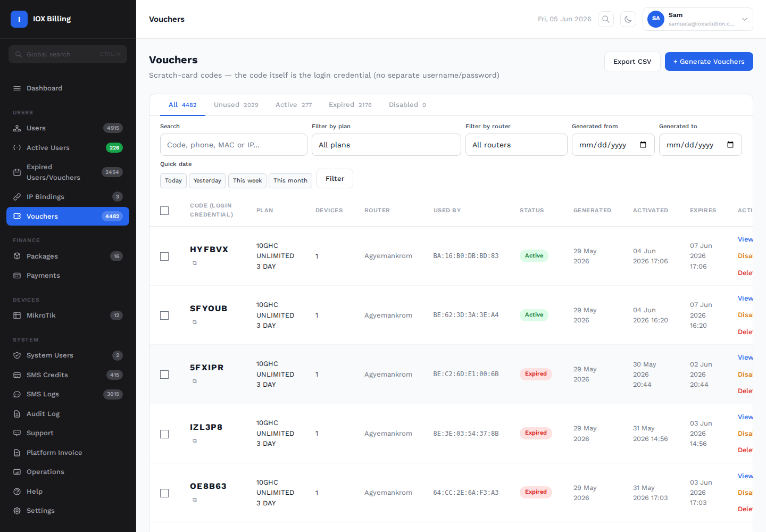Apply the Filter button
This screenshot has width=766, height=532.
335,179
